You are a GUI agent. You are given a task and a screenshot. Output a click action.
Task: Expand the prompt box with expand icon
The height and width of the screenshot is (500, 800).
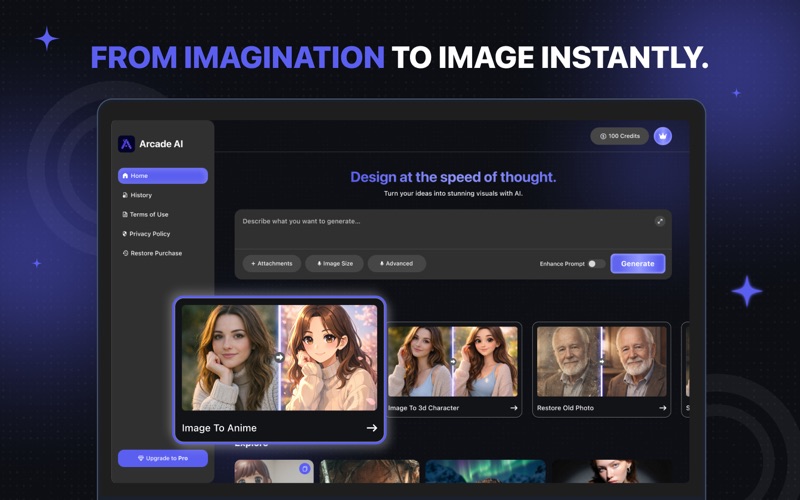coord(660,221)
